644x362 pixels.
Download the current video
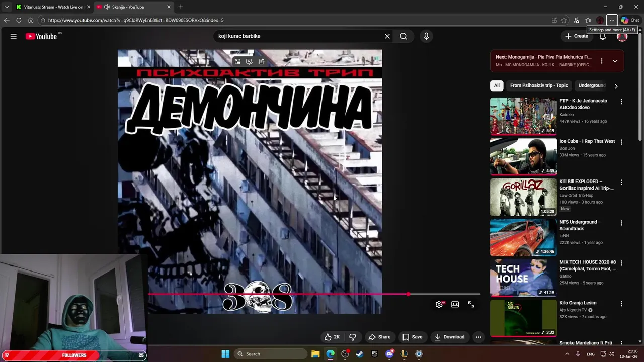click(x=449, y=337)
